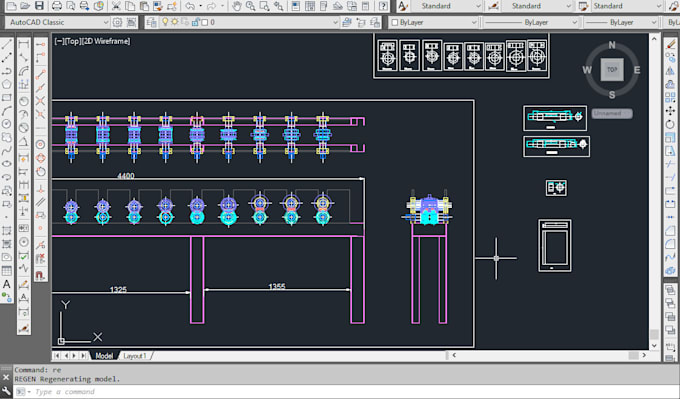Select the Erase tool in Modify toolbar

pos(670,44)
